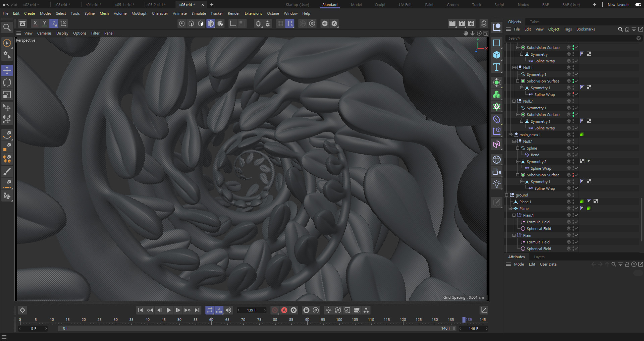Open the Octane menu
The image size is (644, 341).
pyautogui.click(x=273, y=13)
